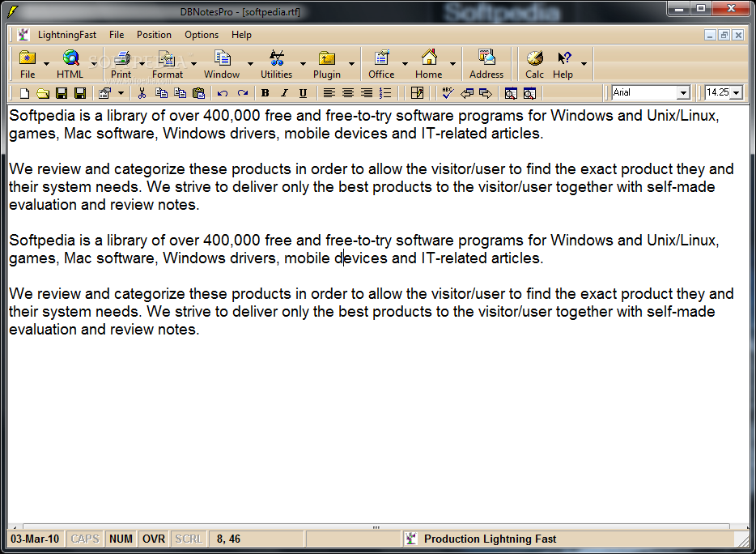The width and height of the screenshot is (756, 554).
Task: Align text to the right
Action: tap(367, 93)
